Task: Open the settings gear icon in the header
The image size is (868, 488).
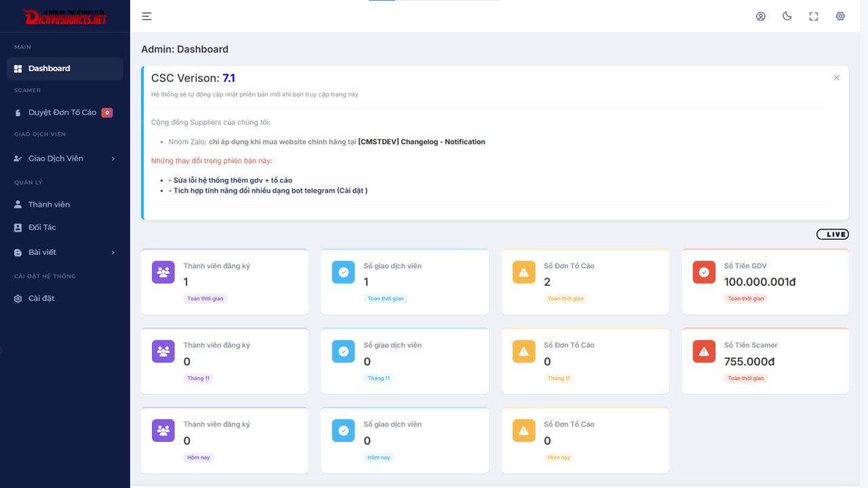Action: pos(840,16)
